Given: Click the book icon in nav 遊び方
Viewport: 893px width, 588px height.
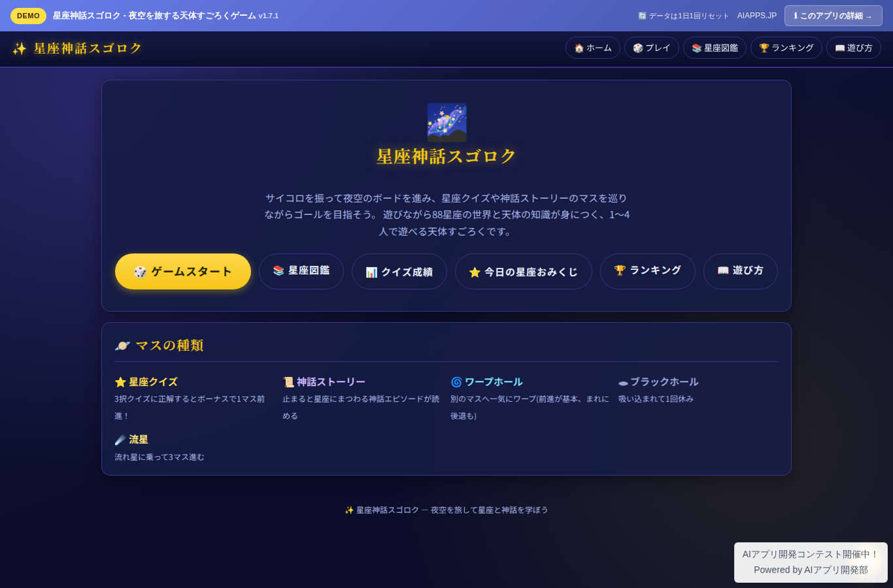Looking at the screenshot, I should pyautogui.click(x=840, y=48).
